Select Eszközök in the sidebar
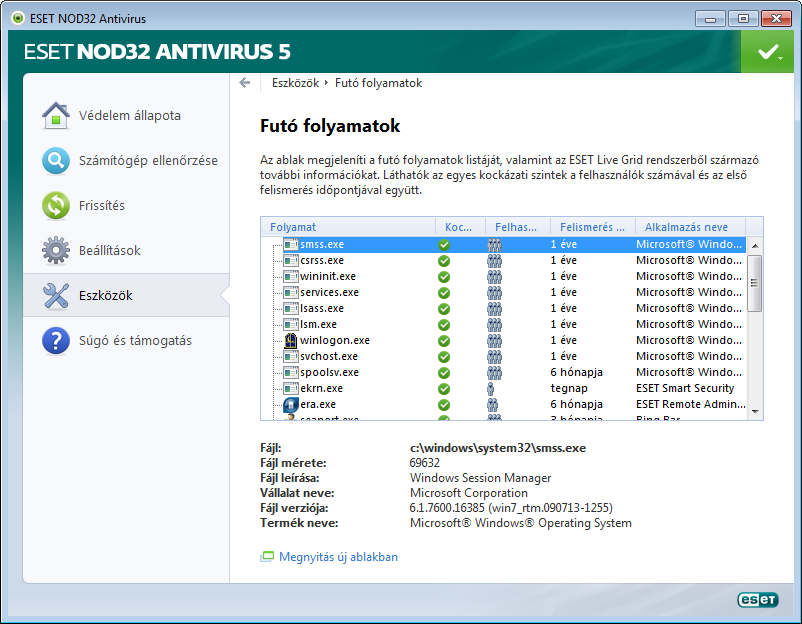802x624 pixels. pyautogui.click(x=126, y=296)
